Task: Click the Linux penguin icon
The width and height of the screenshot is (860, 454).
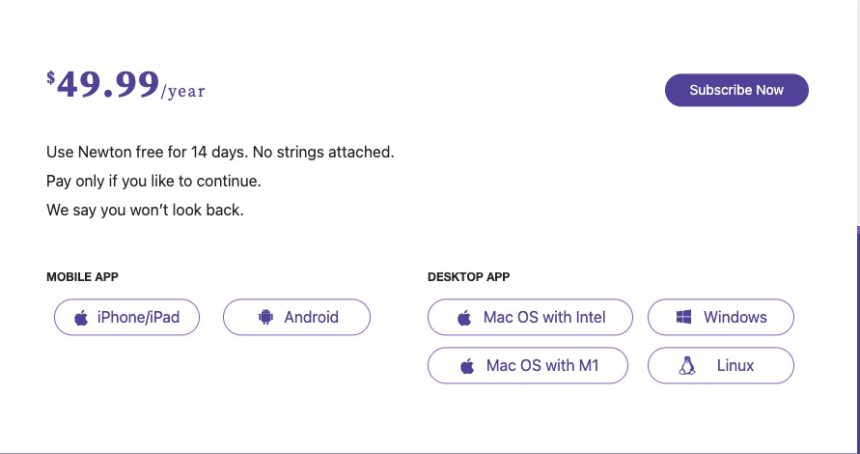Action: pos(687,366)
